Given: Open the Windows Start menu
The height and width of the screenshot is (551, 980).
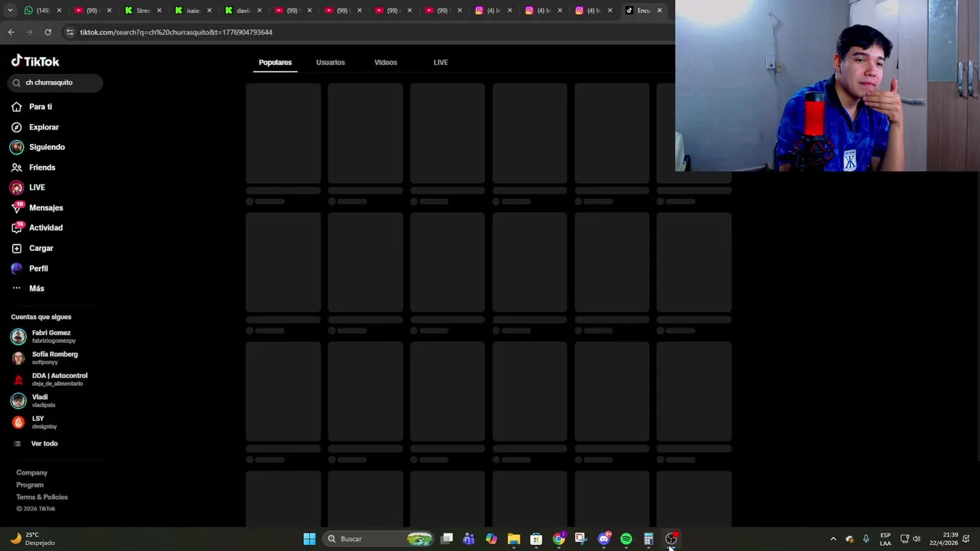Looking at the screenshot, I should tap(309, 539).
